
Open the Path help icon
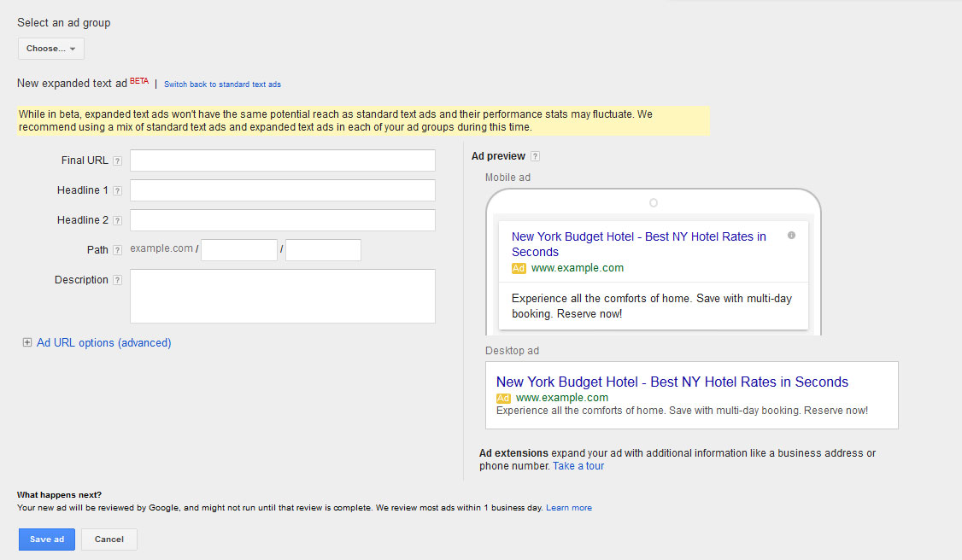[117, 250]
